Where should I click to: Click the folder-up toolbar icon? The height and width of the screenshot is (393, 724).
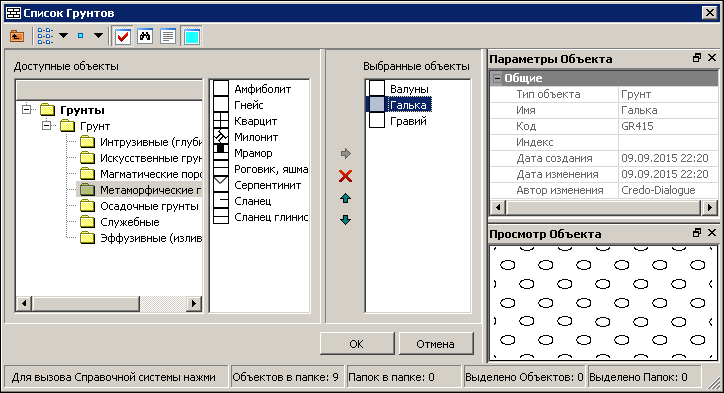pyautogui.click(x=17, y=36)
